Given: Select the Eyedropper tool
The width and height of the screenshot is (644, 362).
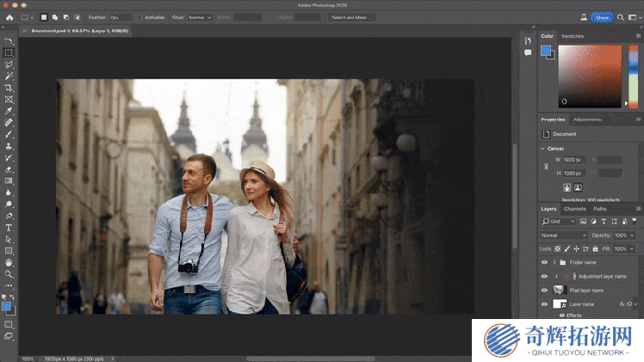Looking at the screenshot, I should coord(9,111).
